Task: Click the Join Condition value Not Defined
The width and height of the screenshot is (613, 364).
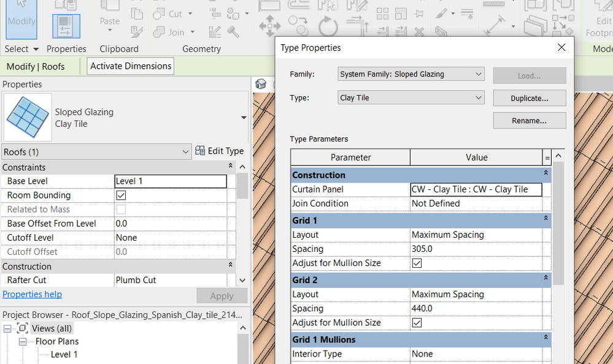Action: tap(476, 203)
